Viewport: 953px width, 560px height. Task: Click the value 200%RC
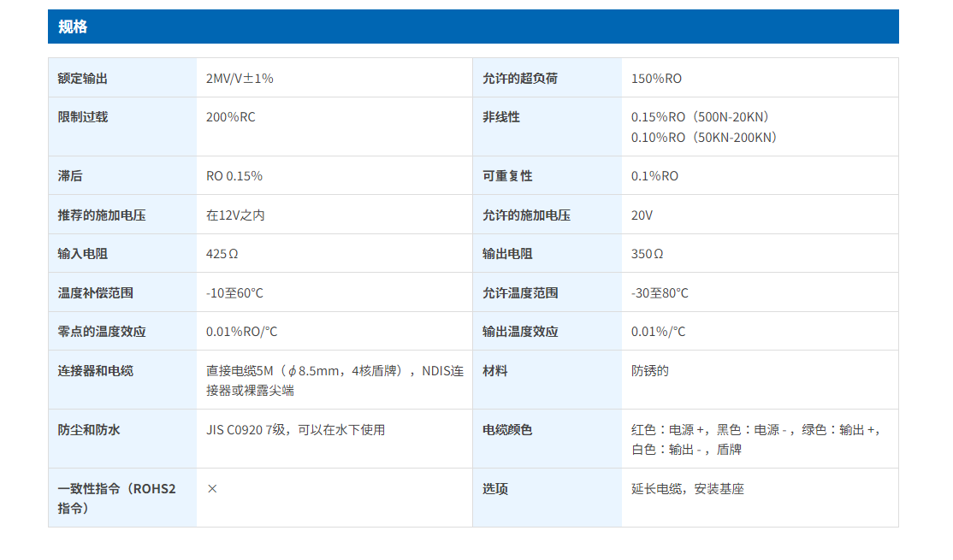pyautogui.click(x=230, y=116)
